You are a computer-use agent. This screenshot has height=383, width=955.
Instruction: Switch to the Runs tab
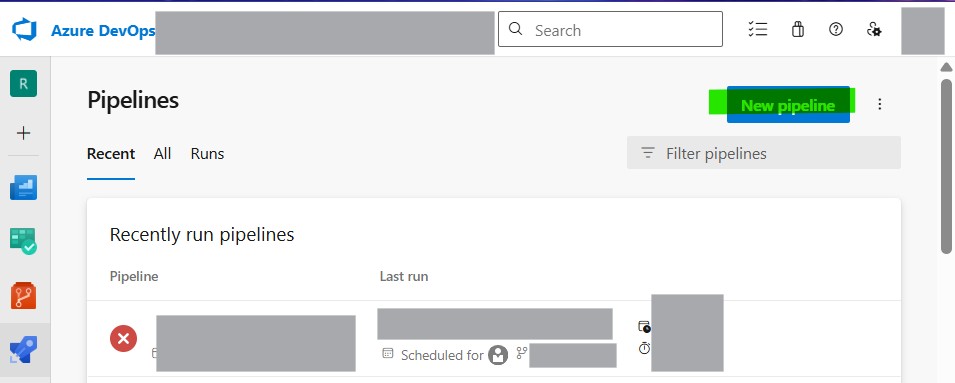207,154
